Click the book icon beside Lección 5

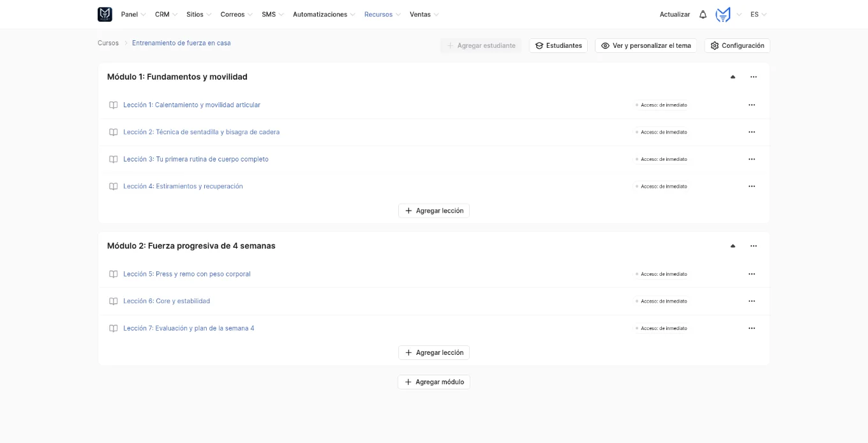point(114,274)
